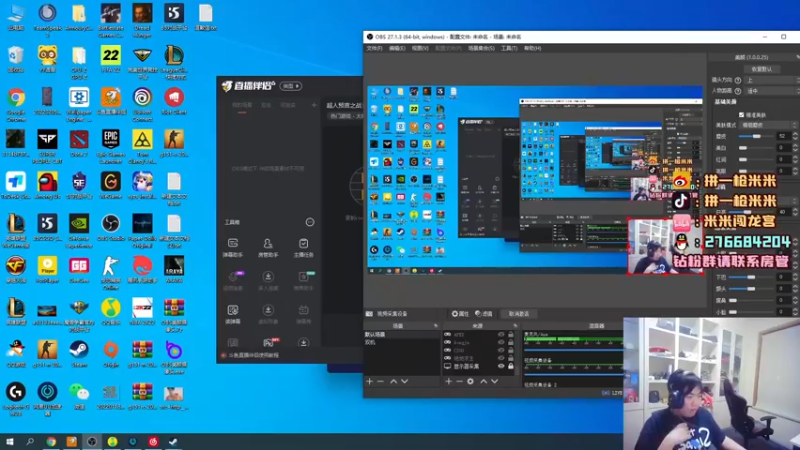Toggle the 精准美肤 checkbox

click(x=742, y=115)
